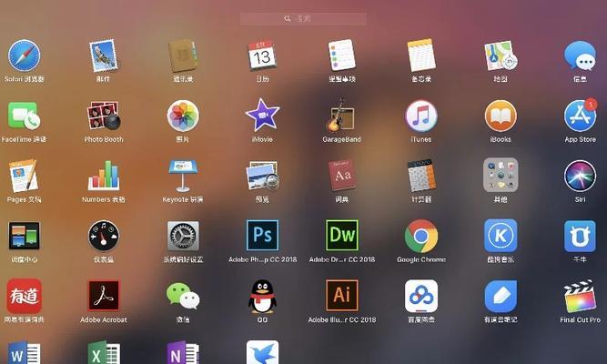
Task: Open the yellow Notes app
Action: 421,55
